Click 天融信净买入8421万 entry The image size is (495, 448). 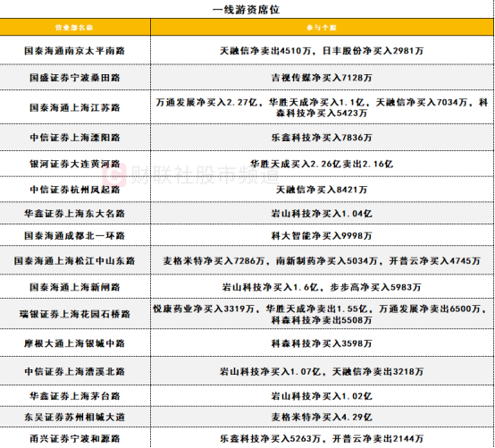click(x=322, y=190)
